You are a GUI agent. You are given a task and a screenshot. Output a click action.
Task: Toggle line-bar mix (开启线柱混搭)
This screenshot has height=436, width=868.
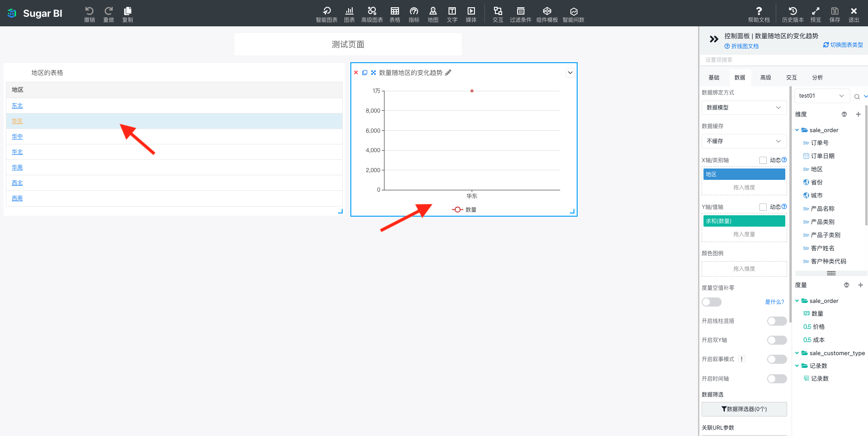pos(777,321)
